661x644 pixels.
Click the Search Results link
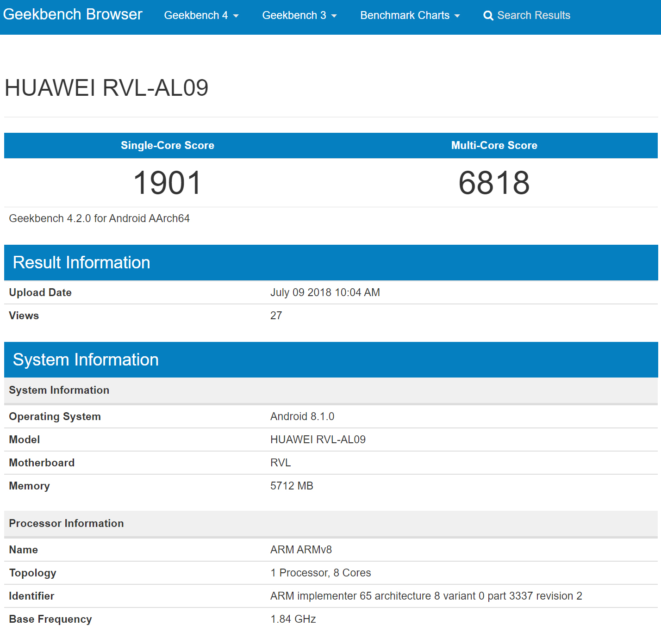pos(527,15)
